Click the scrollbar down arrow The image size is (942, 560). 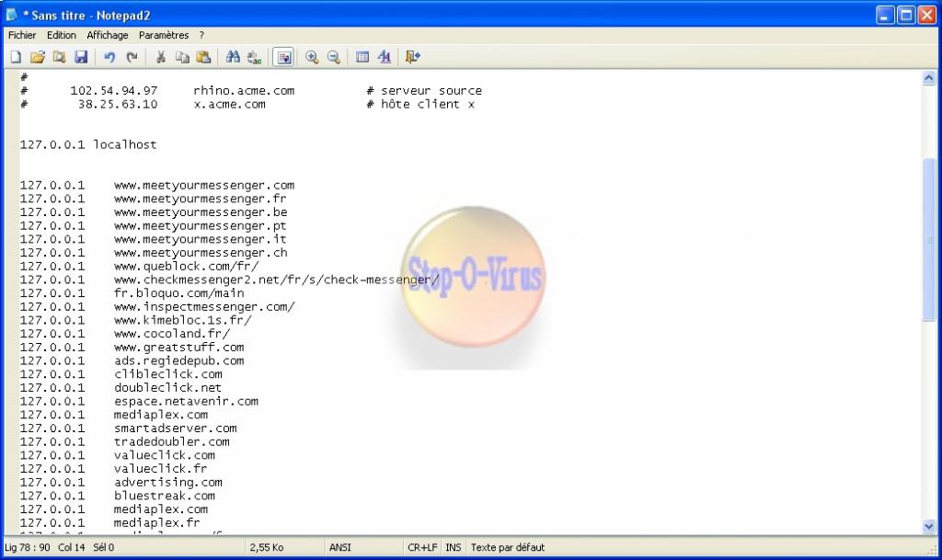point(929,526)
